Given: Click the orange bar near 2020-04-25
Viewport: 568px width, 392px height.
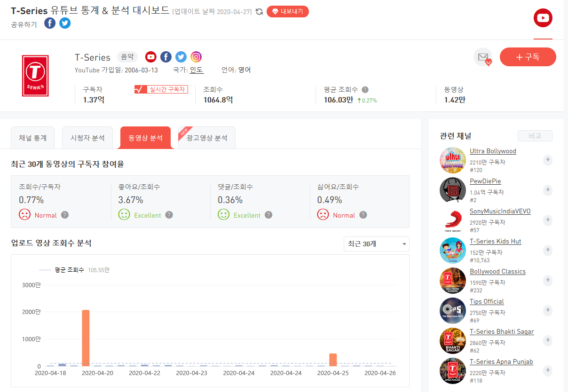Looking at the screenshot, I should [x=333, y=360].
